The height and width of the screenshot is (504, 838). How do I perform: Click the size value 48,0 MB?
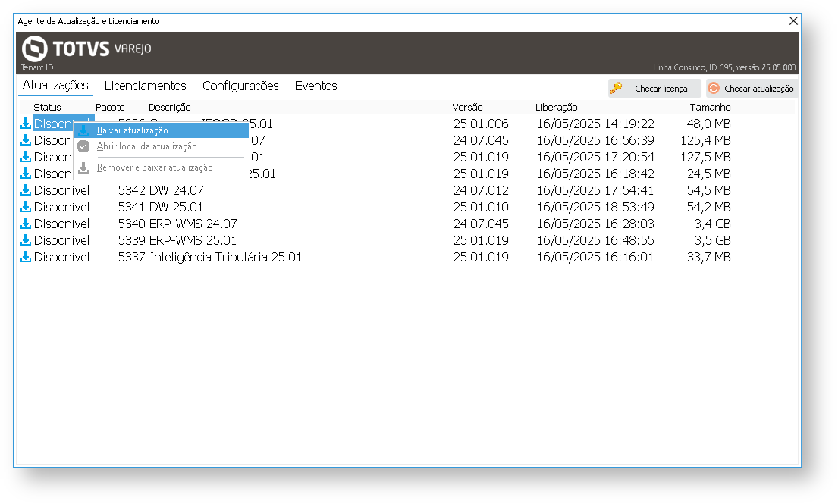pyautogui.click(x=708, y=124)
